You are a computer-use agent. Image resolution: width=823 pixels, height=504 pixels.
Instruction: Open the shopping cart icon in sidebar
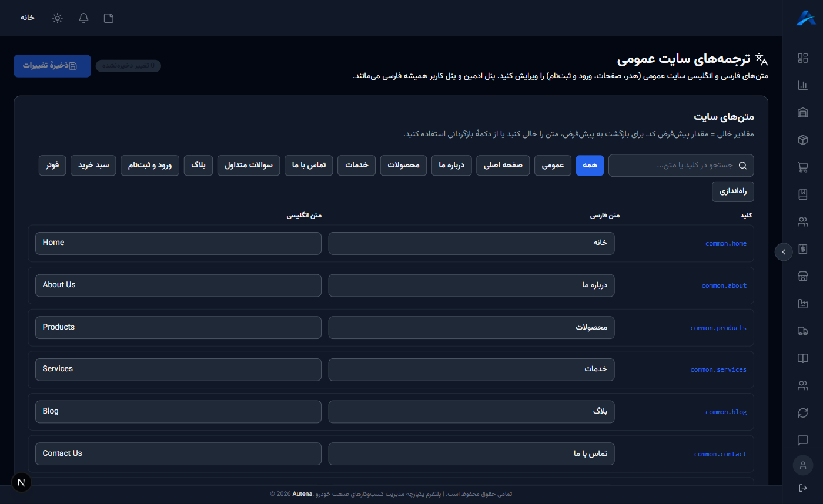(x=802, y=167)
